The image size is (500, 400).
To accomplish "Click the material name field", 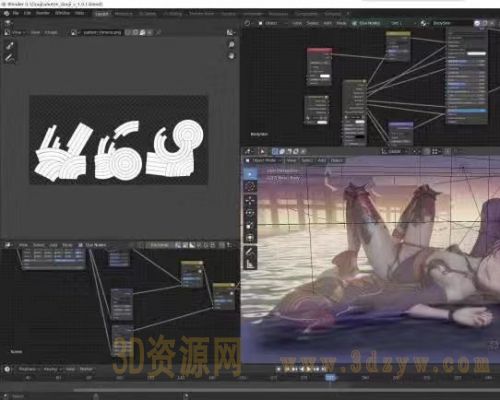I will 452,23.
